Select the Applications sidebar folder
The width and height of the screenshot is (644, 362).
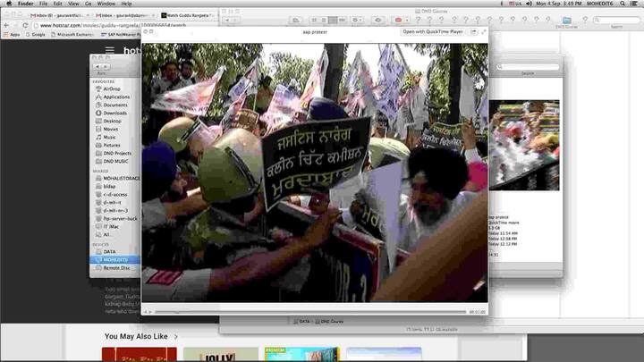click(x=116, y=97)
